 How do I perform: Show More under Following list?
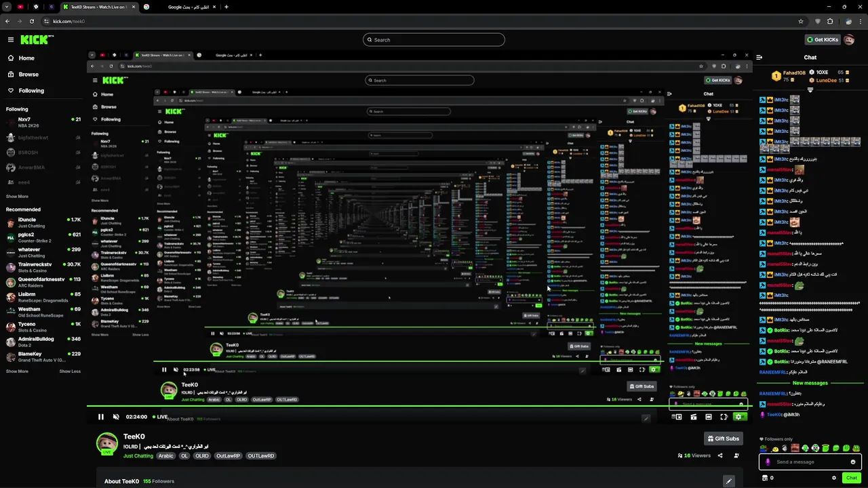coord(17,197)
